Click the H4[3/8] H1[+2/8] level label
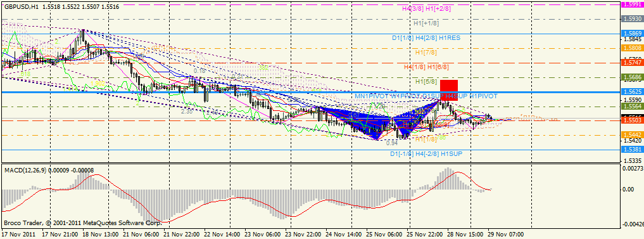Image resolution: width=644 pixels, height=239 pixels. (x=426, y=9)
